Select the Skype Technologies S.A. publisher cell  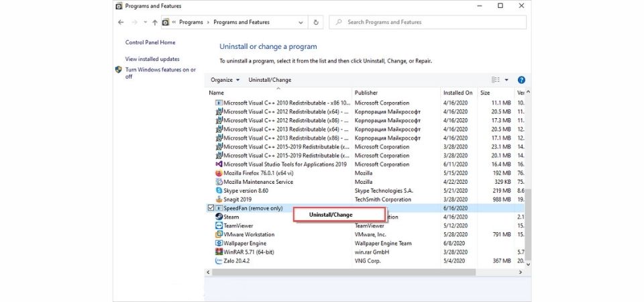click(384, 191)
